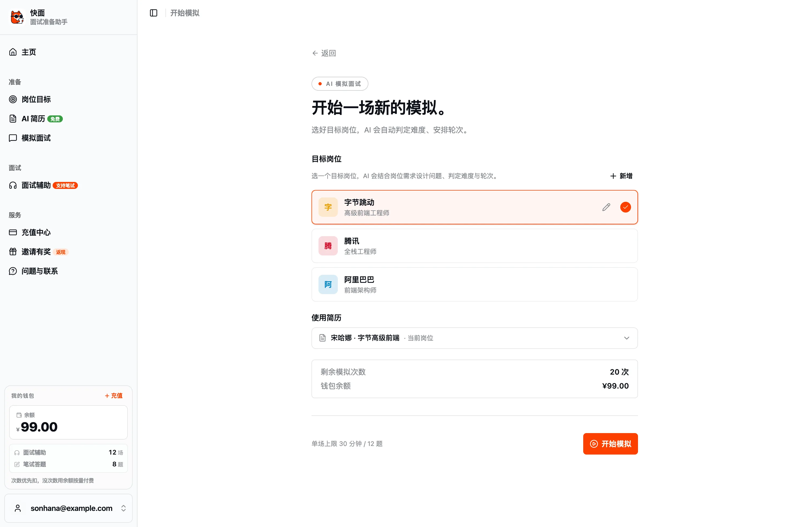Viewport: 812px width, 527px height.
Task: Click the edit icon beside 笔试答题
Action: (17, 464)
